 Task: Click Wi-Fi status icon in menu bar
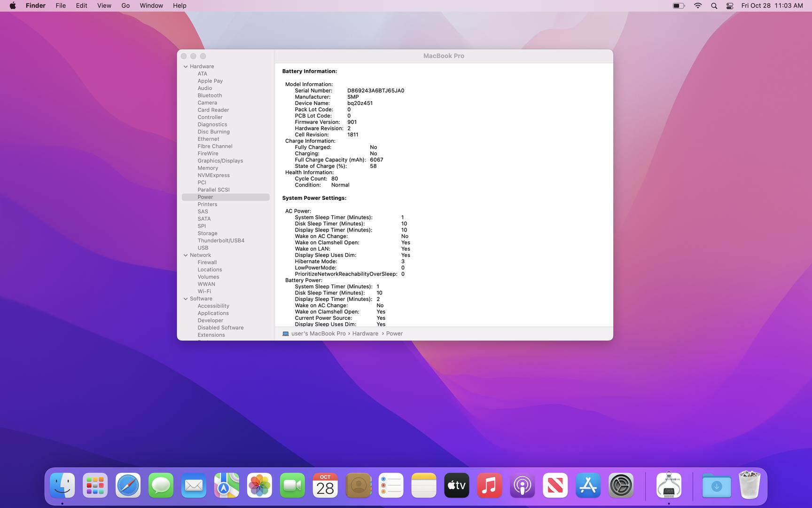tap(698, 6)
